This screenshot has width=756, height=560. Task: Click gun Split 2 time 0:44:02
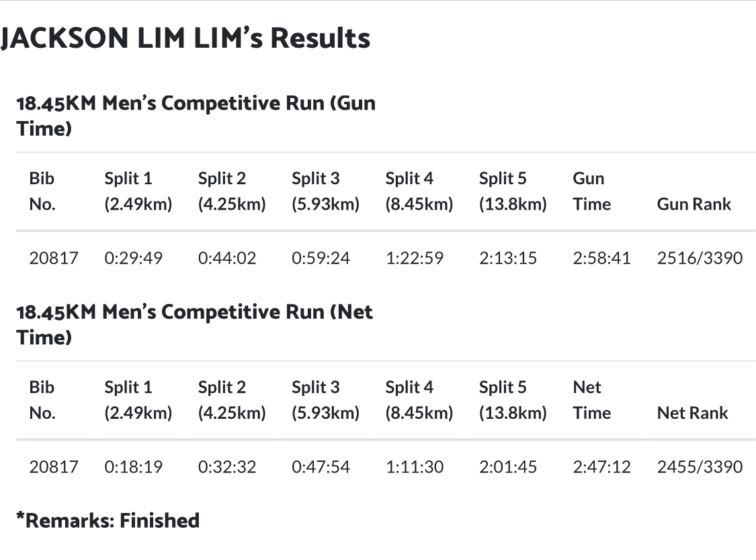[x=226, y=258]
